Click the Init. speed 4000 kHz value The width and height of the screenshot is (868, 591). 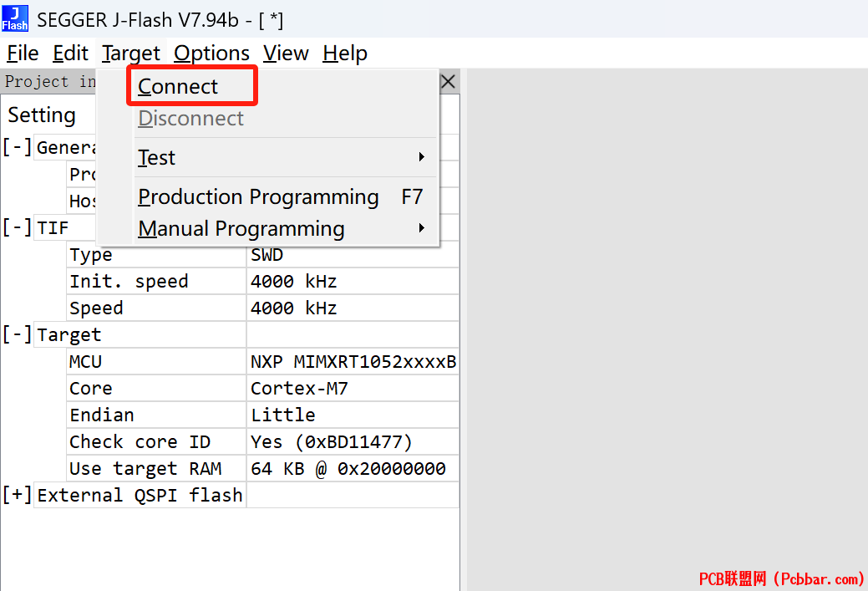tap(293, 282)
